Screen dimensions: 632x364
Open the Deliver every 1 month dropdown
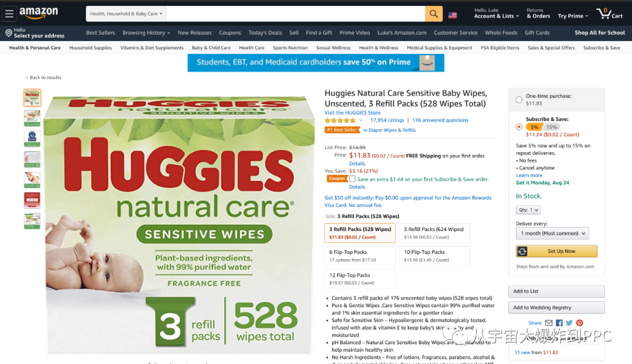[552, 233]
